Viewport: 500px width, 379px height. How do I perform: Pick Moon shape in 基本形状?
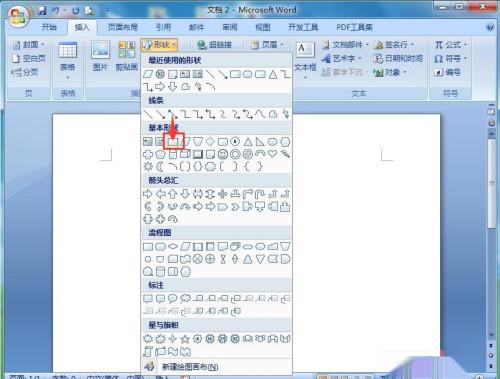click(160, 166)
